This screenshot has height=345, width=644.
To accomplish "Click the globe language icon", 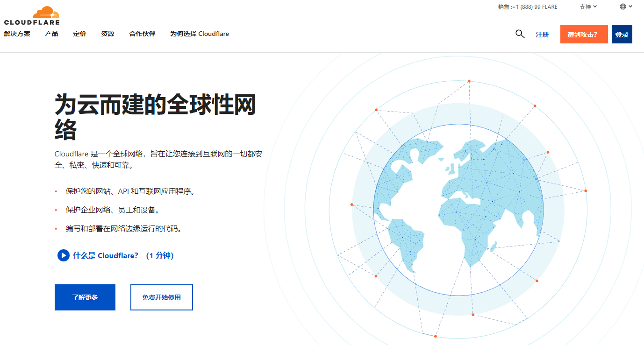I will point(623,7).
